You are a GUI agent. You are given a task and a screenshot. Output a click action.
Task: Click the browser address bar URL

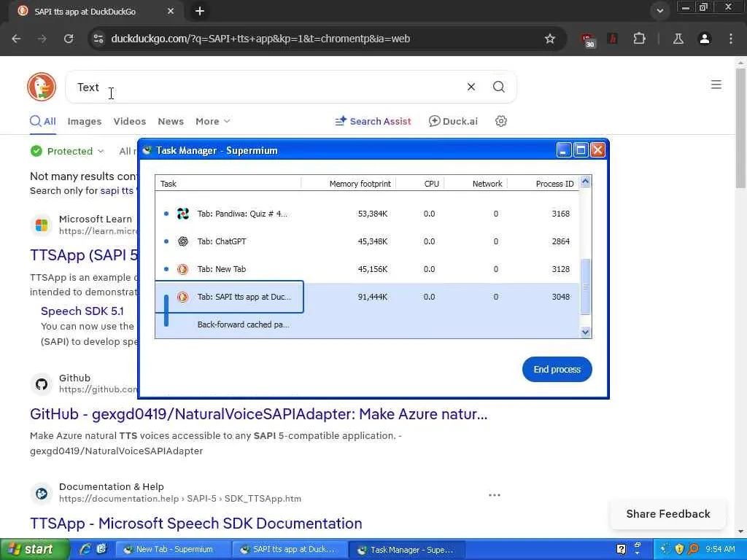point(260,39)
